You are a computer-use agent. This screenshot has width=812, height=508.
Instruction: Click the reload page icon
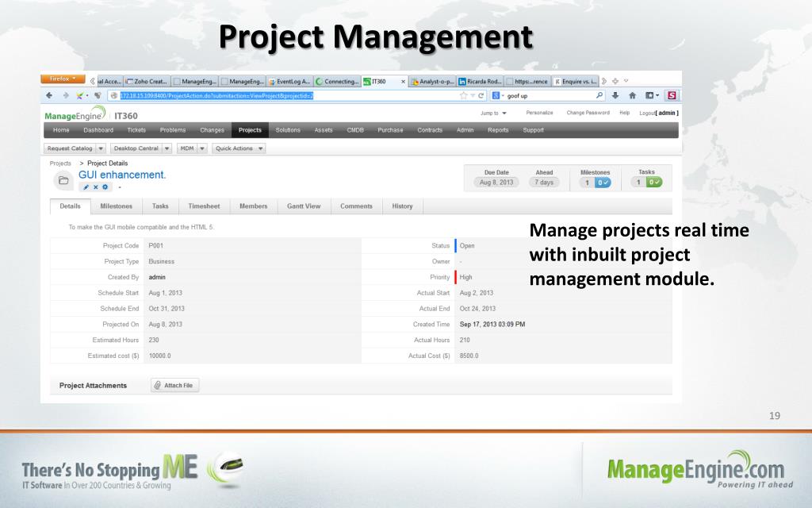pos(481,95)
